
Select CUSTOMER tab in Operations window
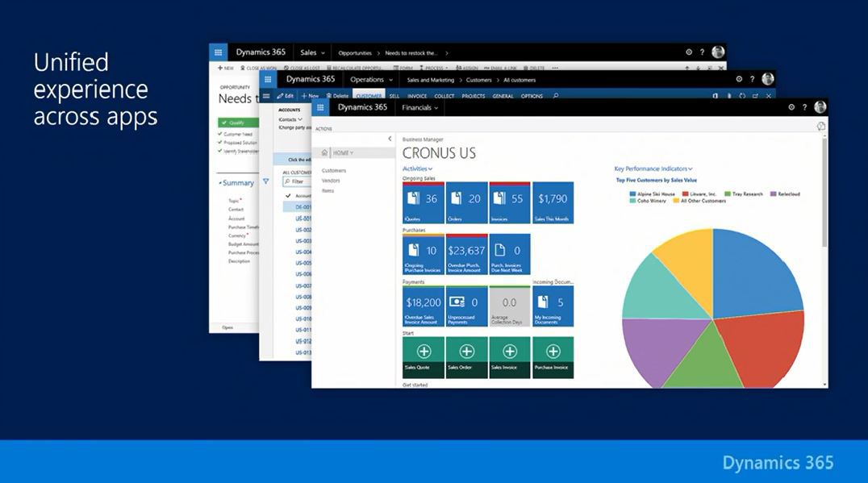coord(369,96)
